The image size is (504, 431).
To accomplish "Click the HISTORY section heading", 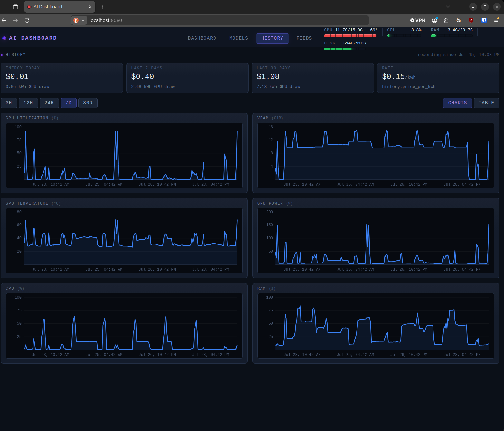I will (x=15, y=55).
